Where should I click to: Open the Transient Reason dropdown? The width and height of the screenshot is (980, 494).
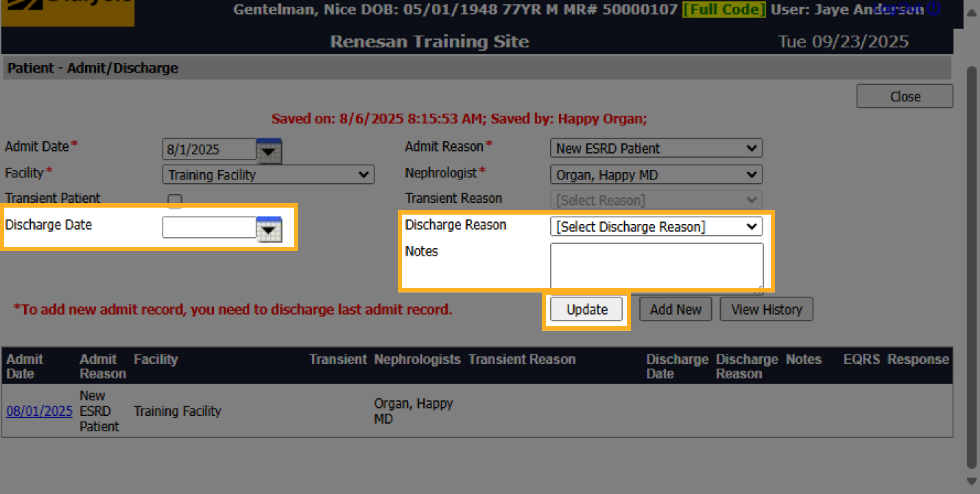point(656,200)
